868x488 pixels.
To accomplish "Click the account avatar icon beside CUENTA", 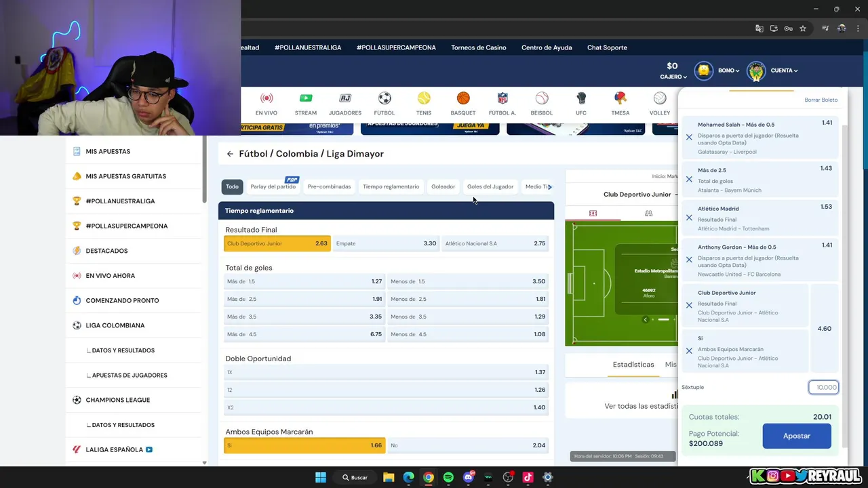I will [x=756, y=70].
